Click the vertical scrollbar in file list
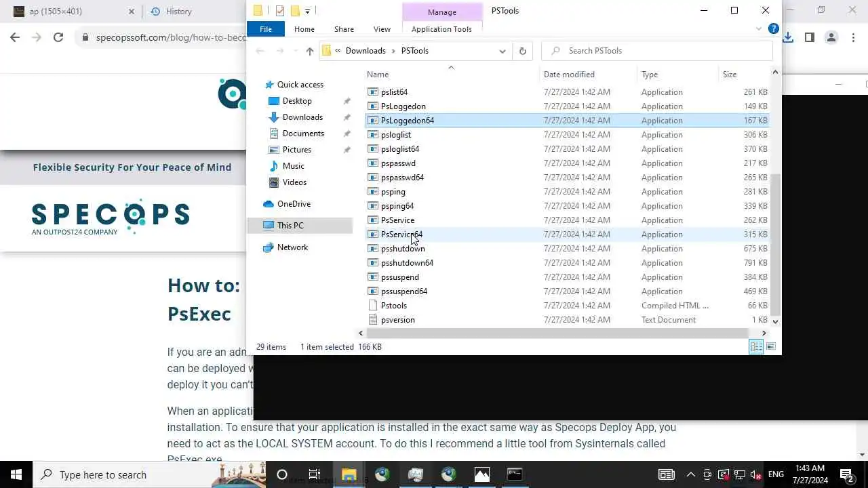The image size is (868, 488). tap(775, 244)
